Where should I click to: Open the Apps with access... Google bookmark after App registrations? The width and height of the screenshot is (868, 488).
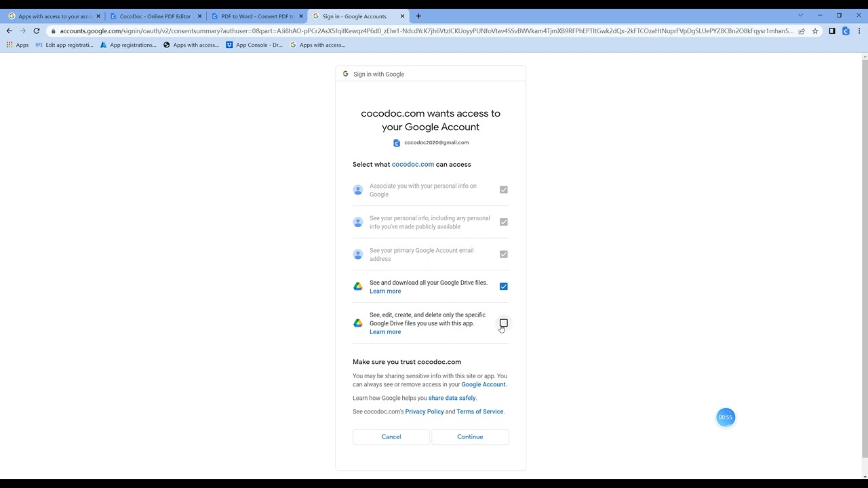(x=191, y=45)
